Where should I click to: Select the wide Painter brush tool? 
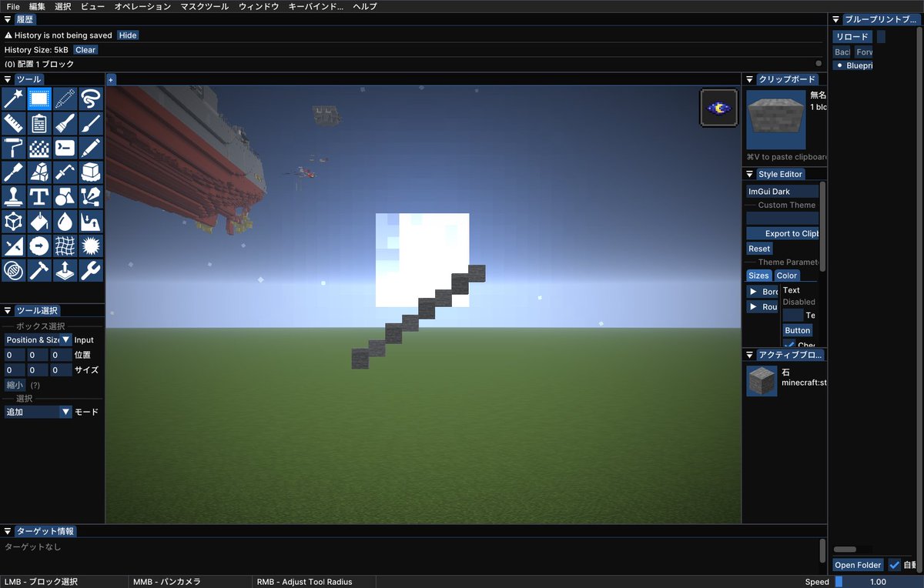pyautogui.click(x=65, y=123)
